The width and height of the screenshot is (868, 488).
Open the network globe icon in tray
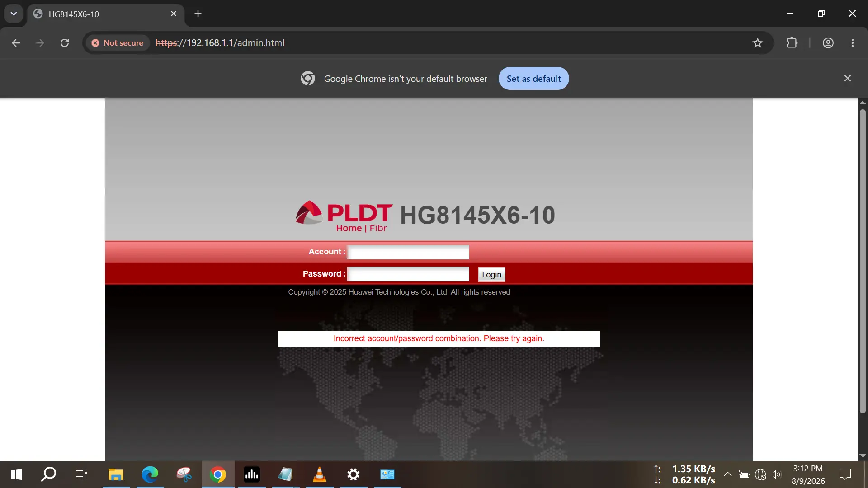(760, 474)
